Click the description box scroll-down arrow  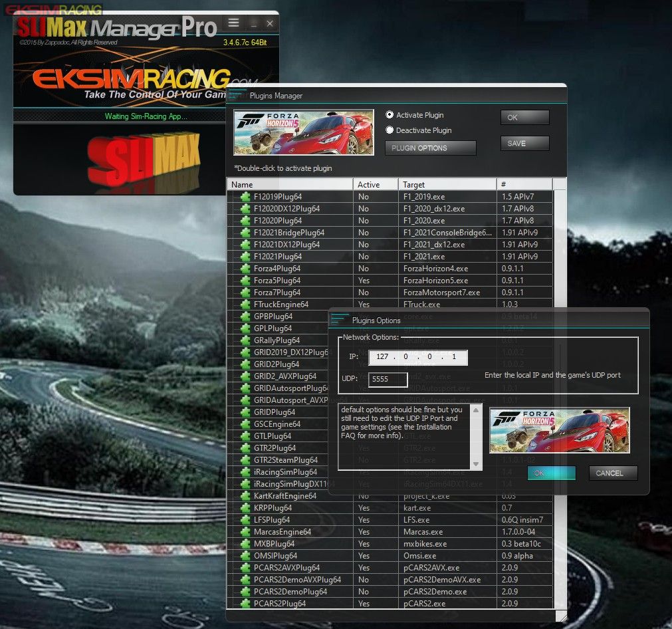[476, 464]
